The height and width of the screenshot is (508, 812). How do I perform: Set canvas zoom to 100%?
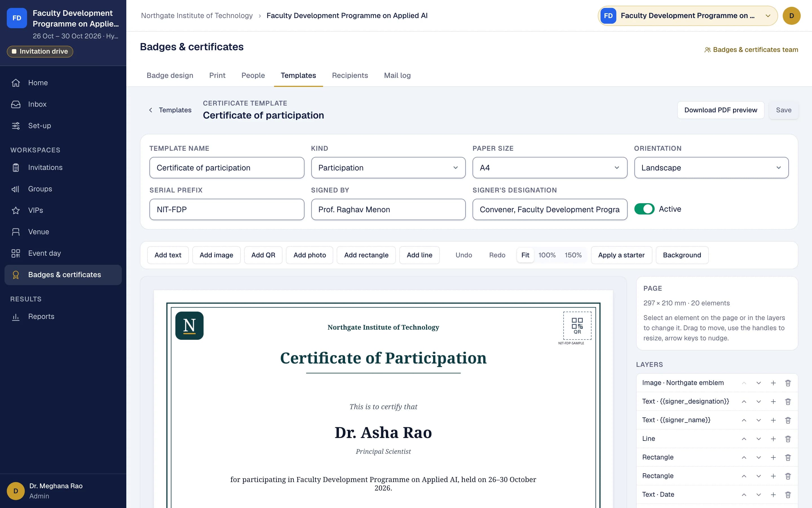tap(547, 255)
